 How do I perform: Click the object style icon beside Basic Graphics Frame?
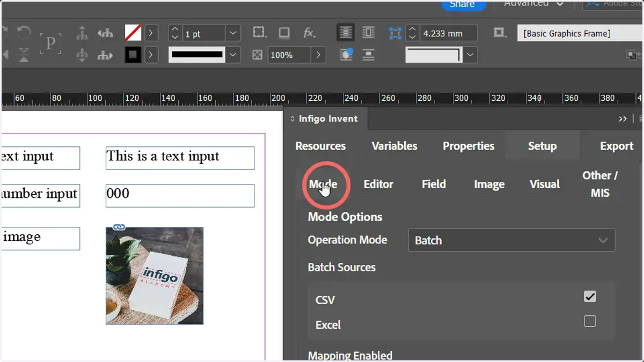click(x=500, y=33)
